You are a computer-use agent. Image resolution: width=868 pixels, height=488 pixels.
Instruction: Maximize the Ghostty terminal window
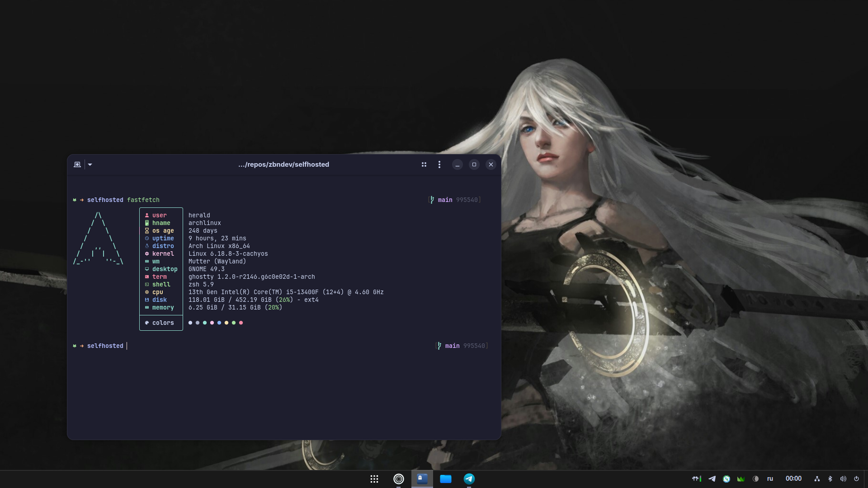474,164
